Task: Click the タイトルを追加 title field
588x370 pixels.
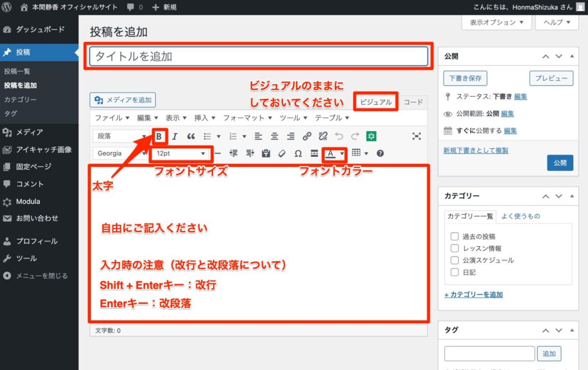Action: (258, 56)
